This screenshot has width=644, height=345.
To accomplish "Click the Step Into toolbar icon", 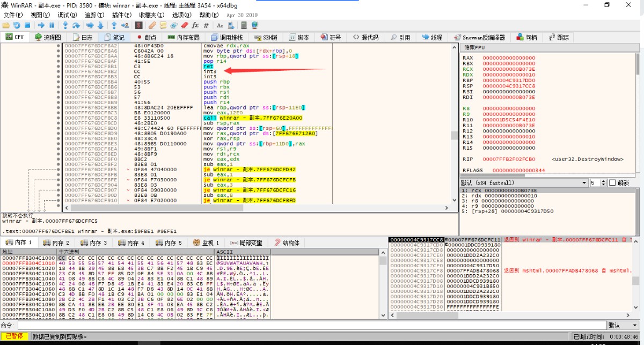I will (65, 25).
